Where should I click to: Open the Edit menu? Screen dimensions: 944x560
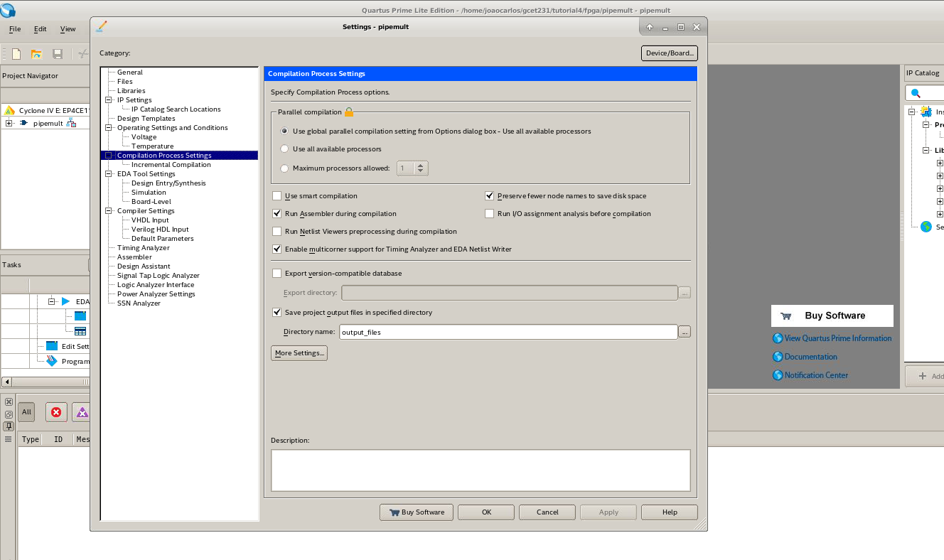pos(41,29)
